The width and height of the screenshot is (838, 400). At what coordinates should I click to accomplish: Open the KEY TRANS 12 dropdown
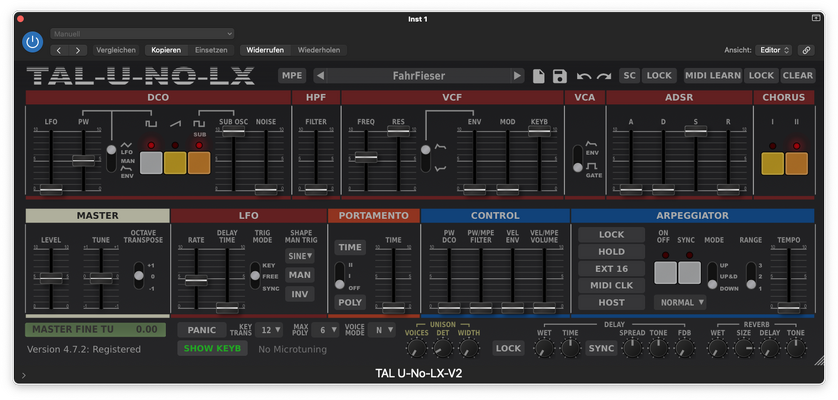[x=269, y=330]
